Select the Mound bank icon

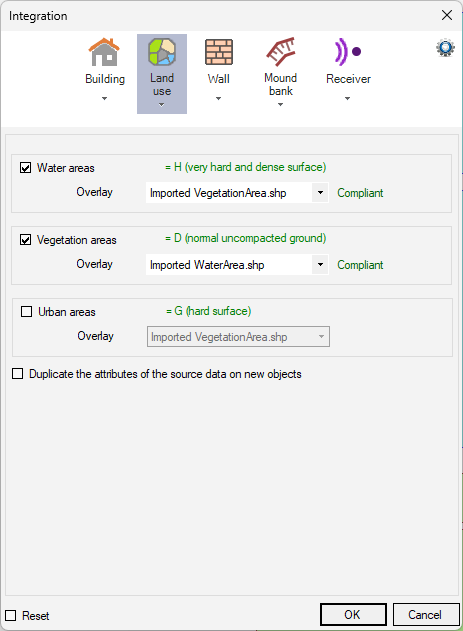(281, 52)
